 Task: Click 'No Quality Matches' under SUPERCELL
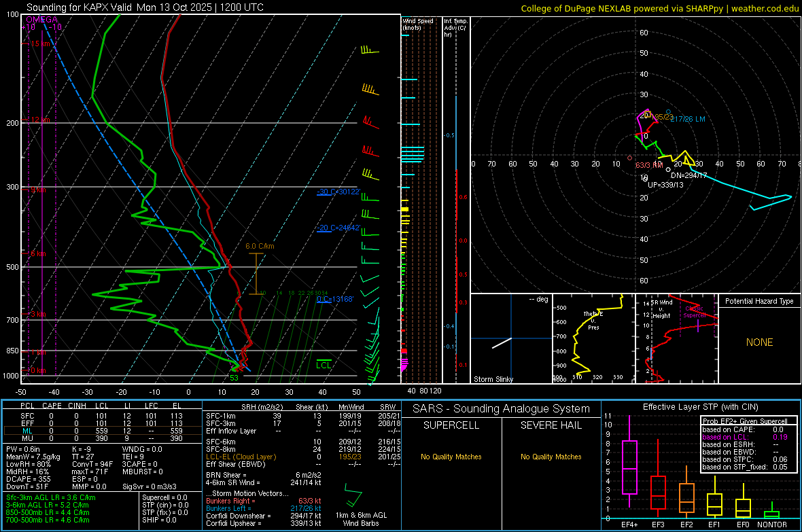(451, 457)
